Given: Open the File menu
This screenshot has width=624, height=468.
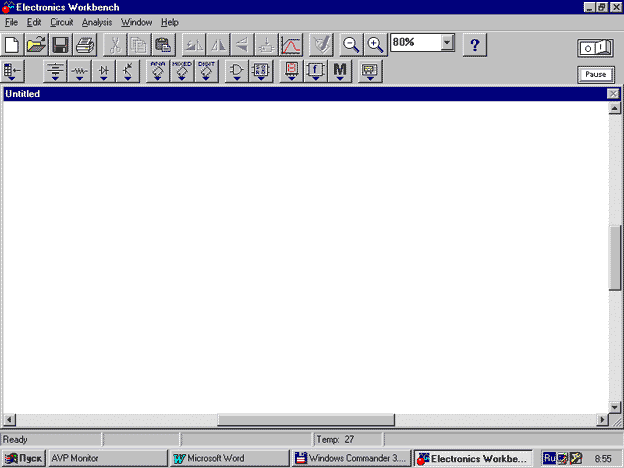Looking at the screenshot, I should [x=12, y=22].
